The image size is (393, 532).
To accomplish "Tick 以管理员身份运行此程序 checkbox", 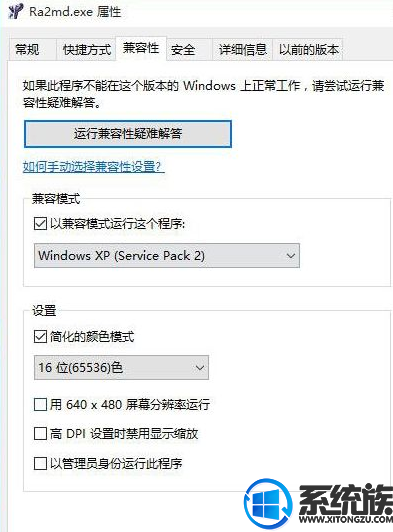I will pyautogui.click(x=40, y=463).
